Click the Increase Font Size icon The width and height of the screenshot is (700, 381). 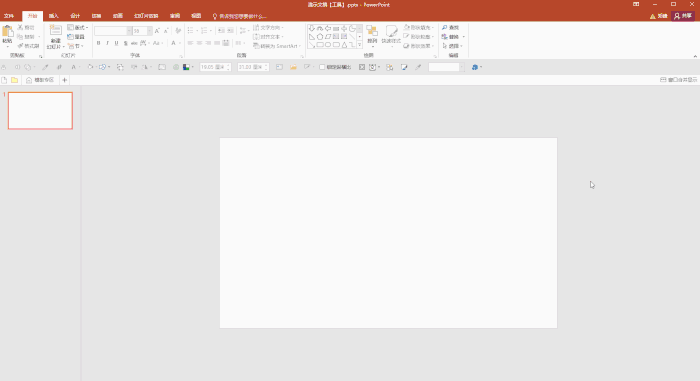(157, 31)
